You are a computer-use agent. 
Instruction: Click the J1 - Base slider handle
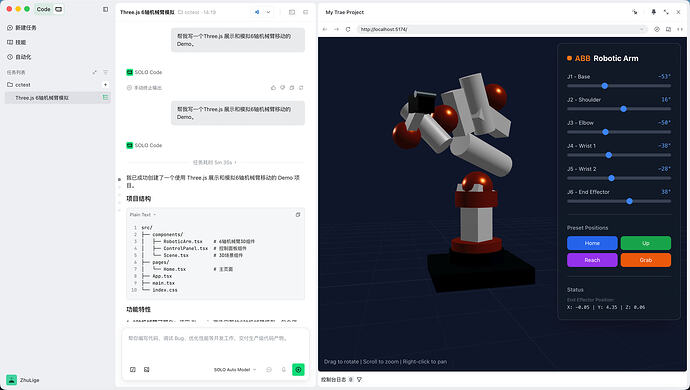(605, 86)
